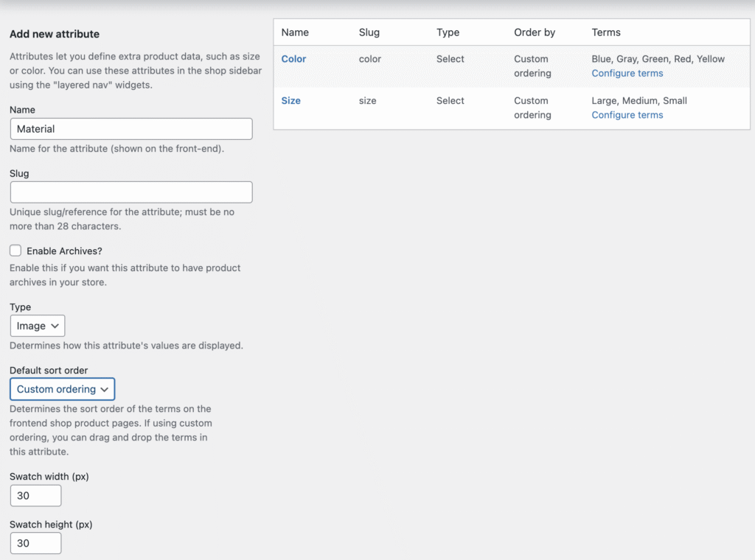Viewport: 755px width, 560px height.
Task: Click the Terms column header
Action: pos(606,32)
